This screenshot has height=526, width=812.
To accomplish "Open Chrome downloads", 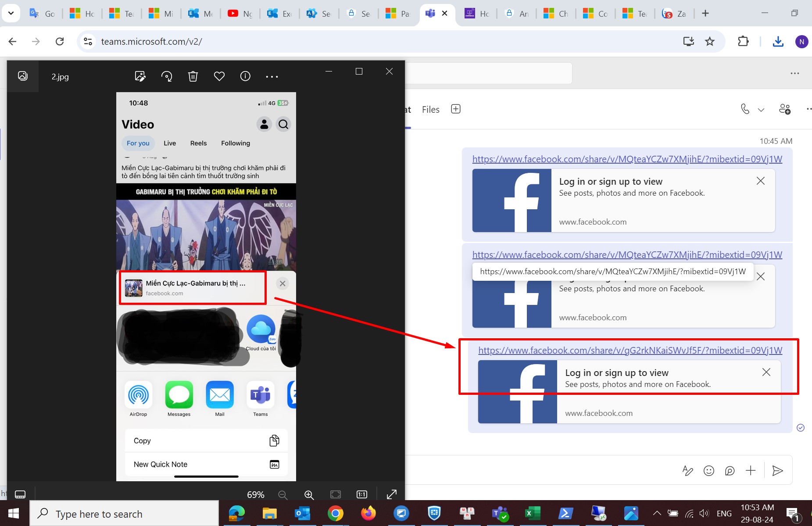I will 778,42.
